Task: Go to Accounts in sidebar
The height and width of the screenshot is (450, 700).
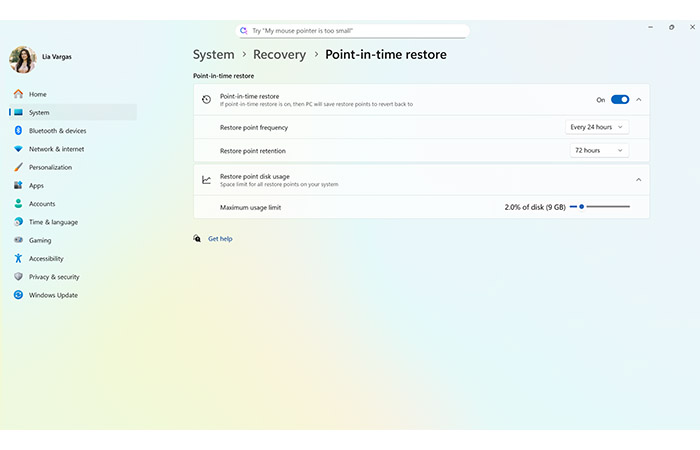Action: coord(41,204)
